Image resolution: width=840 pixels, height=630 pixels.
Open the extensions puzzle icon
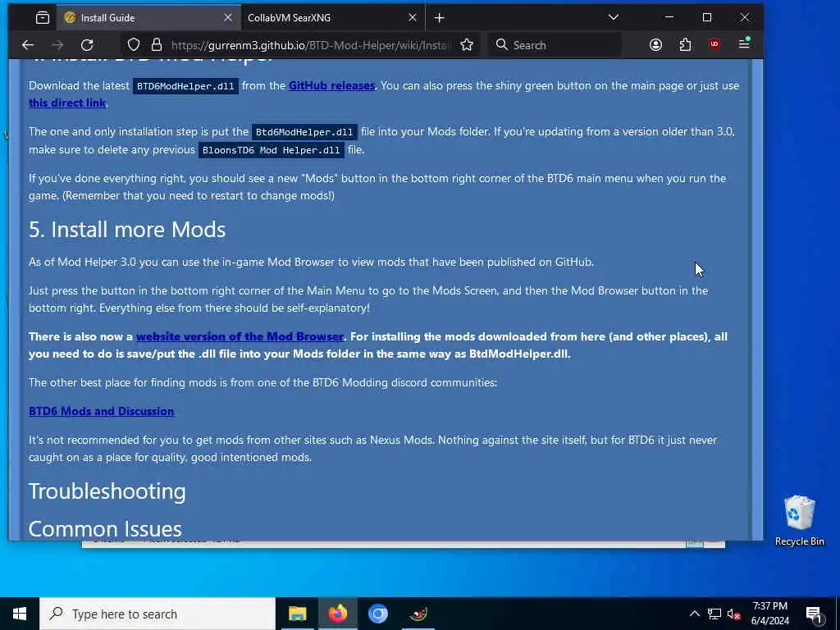click(685, 45)
